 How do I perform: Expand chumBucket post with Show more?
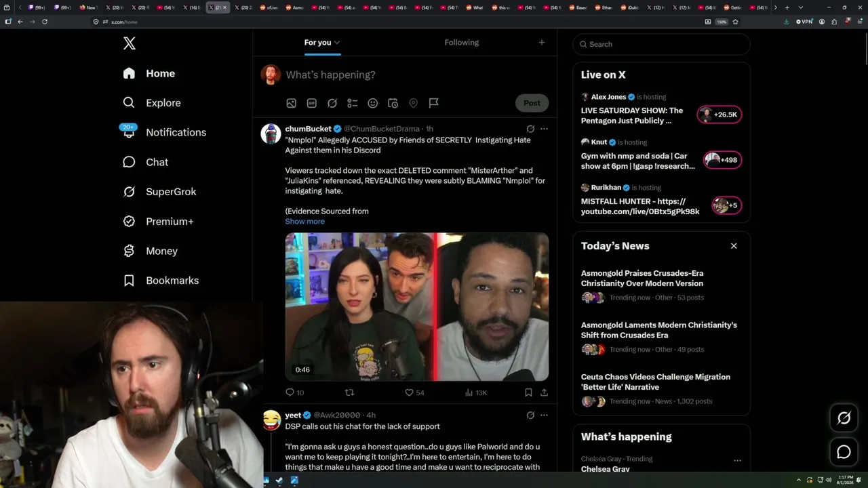click(304, 222)
